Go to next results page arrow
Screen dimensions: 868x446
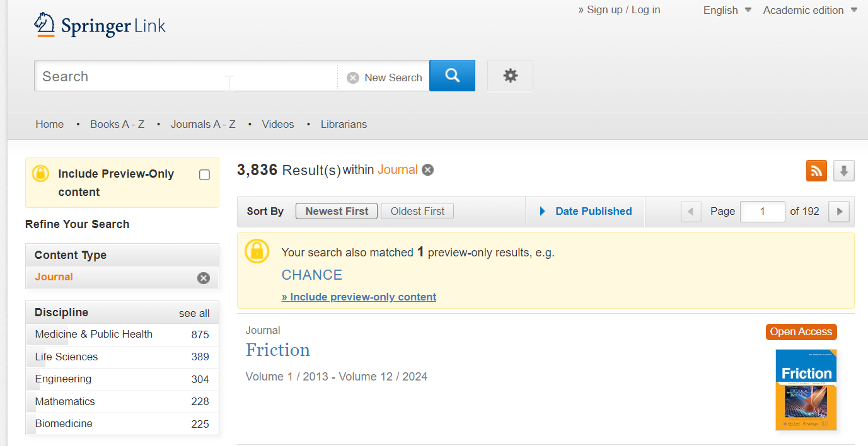coord(839,212)
